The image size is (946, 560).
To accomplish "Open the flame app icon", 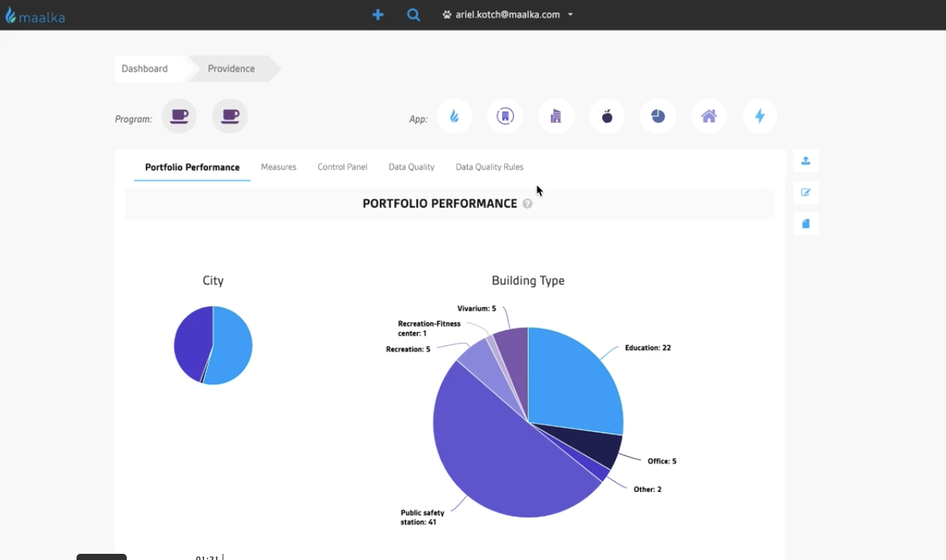I will tap(454, 117).
